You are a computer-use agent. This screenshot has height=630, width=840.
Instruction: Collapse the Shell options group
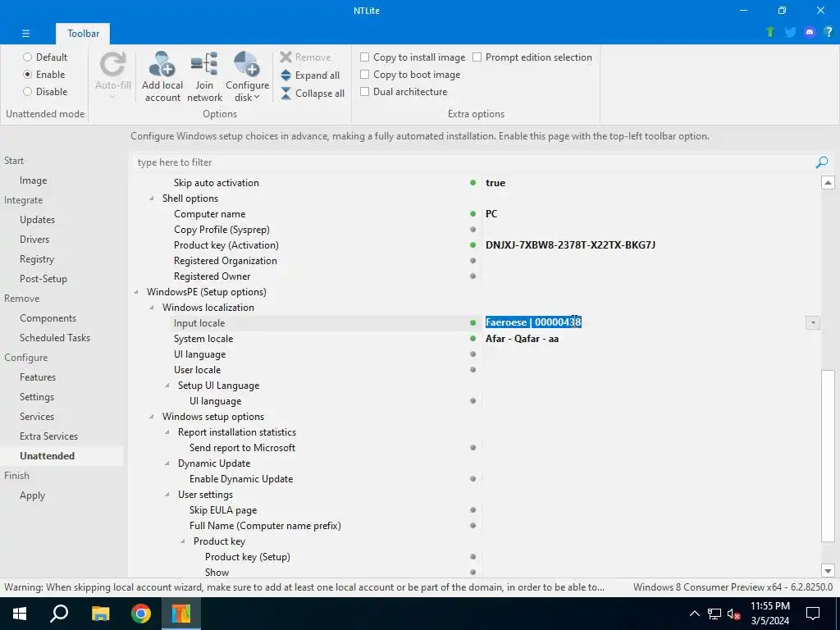pyautogui.click(x=152, y=199)
